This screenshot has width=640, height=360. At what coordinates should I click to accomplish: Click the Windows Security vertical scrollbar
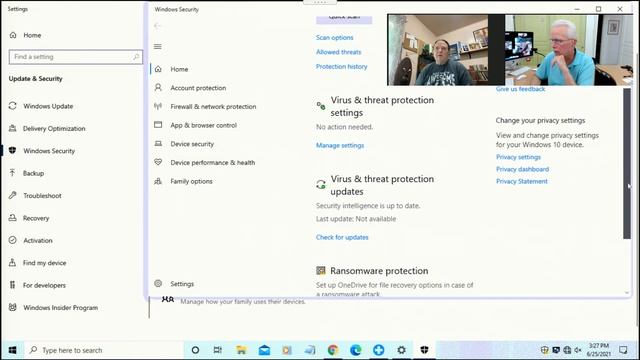[627, 163]
